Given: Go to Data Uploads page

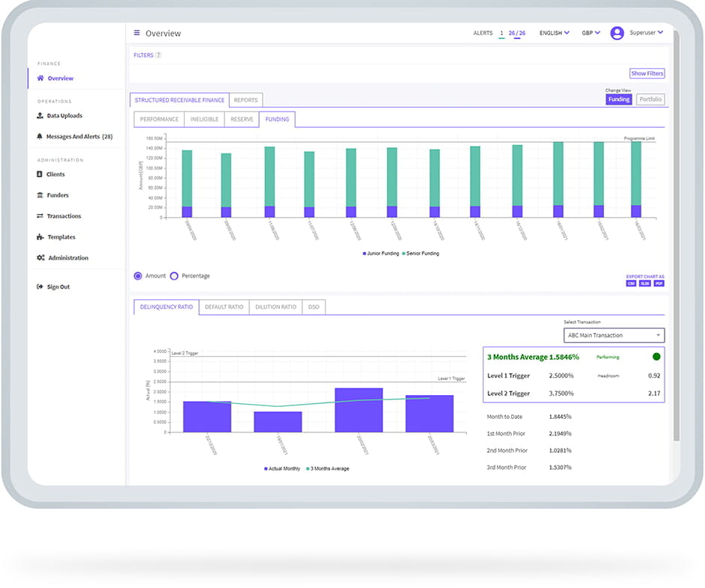Looking at the screenshot, I should (x=64, y=115).
